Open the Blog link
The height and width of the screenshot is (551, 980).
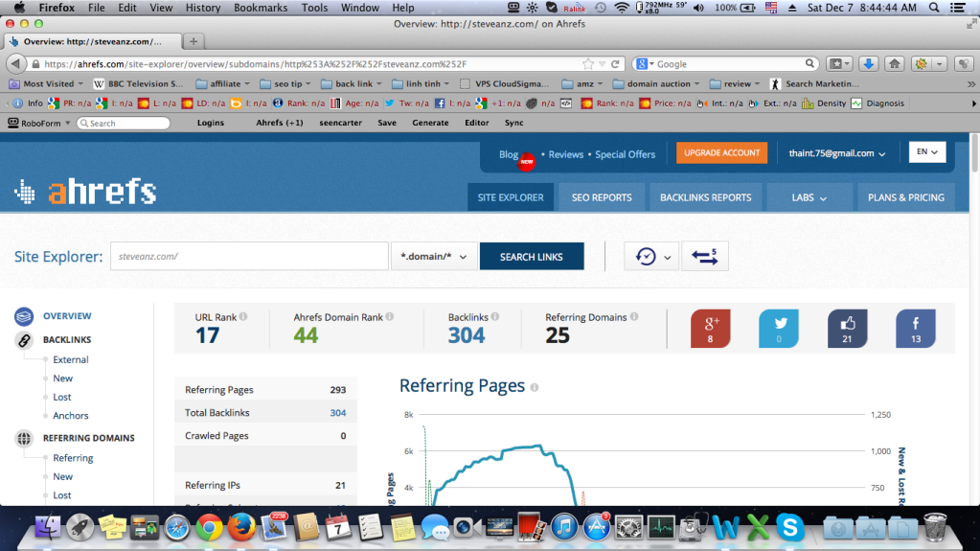508,154
